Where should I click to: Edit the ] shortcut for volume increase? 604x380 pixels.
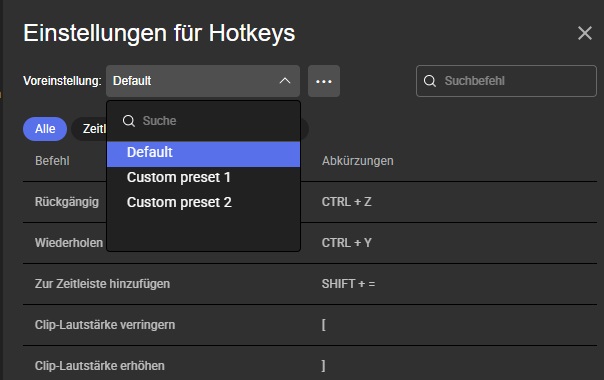click(324, 366)
